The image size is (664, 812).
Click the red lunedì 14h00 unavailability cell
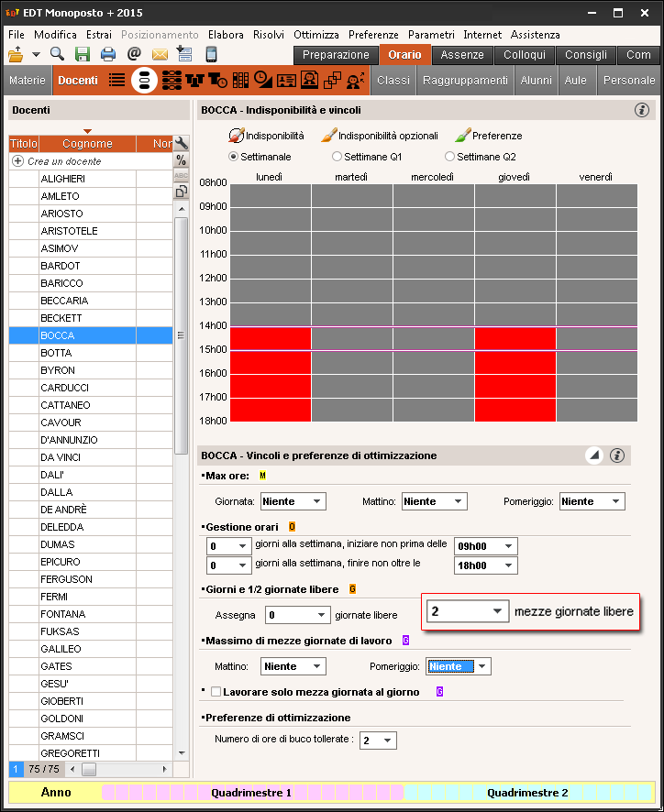tap(271, 339)
